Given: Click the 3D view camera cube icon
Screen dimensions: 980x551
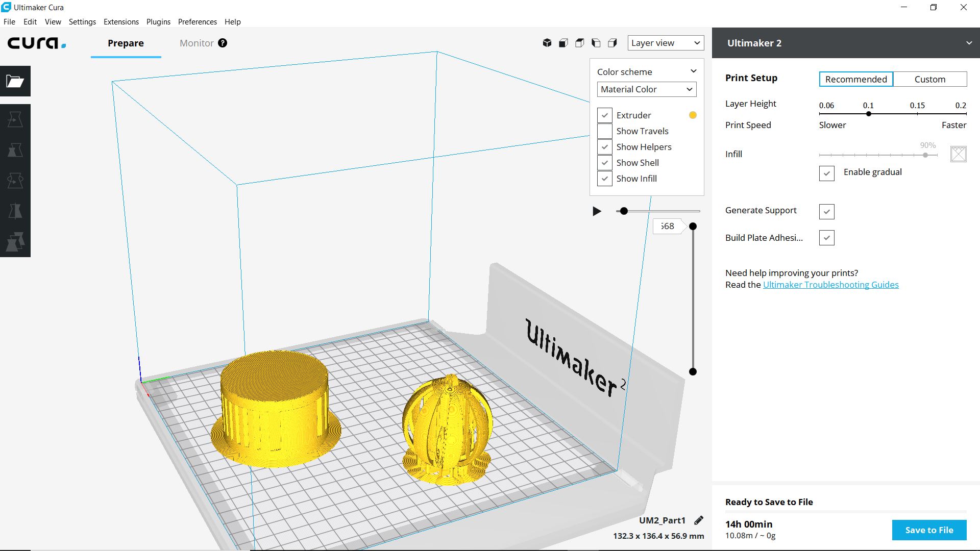Looking at the screenshot, I should (x=547, y=43).
